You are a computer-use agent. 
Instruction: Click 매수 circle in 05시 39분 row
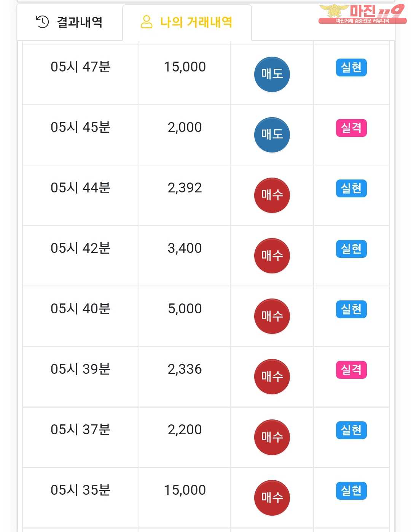(x=272, y=376)
